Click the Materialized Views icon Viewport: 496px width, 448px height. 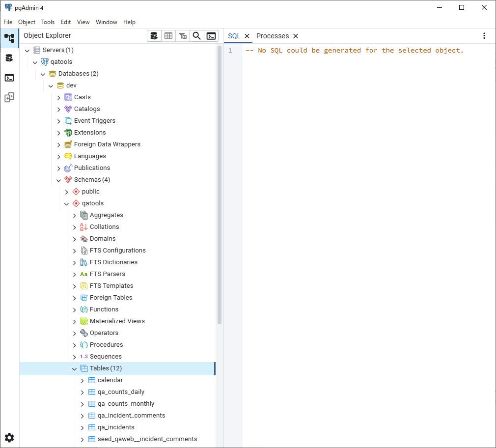click(x=84, y=321)
